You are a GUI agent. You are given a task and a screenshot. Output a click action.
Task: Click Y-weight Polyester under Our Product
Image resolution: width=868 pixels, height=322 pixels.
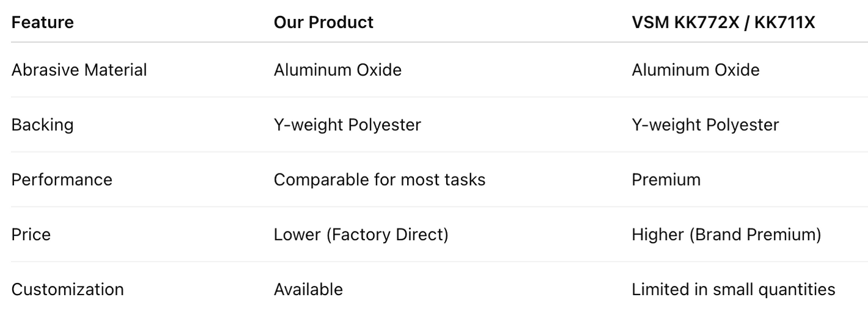(347, 125)
